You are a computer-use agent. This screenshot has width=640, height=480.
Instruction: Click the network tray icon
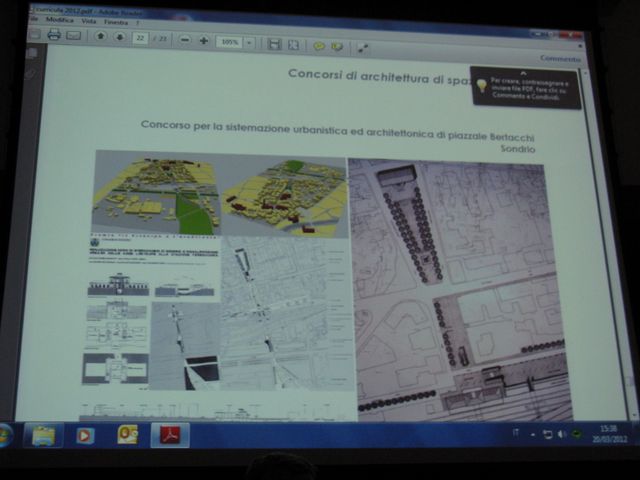[x=548, y=435]
